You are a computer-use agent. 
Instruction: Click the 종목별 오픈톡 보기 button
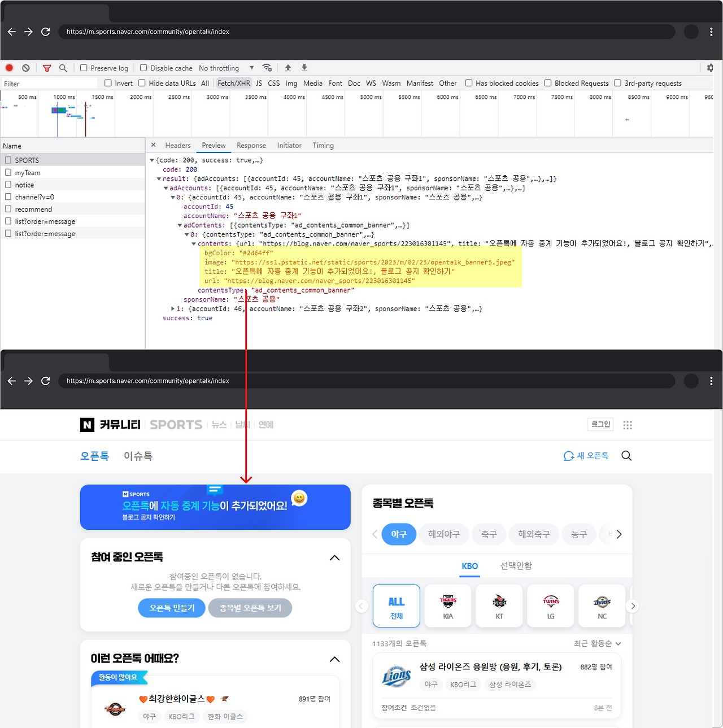pyautogui.click(x=250, y=608)
